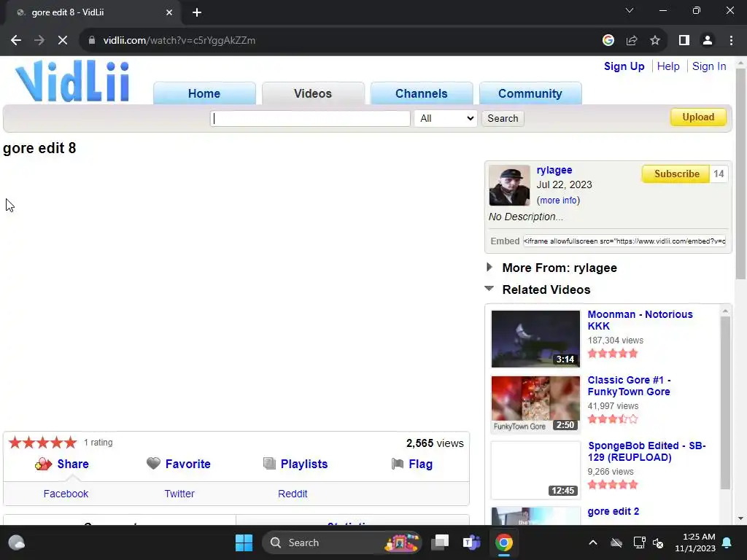Screen dimensions: 747x560
Task: Open Task View in taskbar
Action: (x=440, y=542)
